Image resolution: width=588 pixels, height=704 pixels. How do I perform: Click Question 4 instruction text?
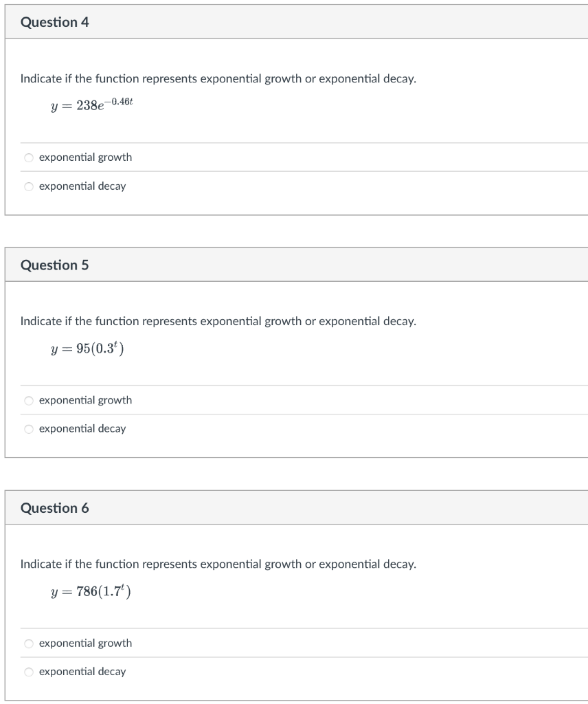[217, 78]
